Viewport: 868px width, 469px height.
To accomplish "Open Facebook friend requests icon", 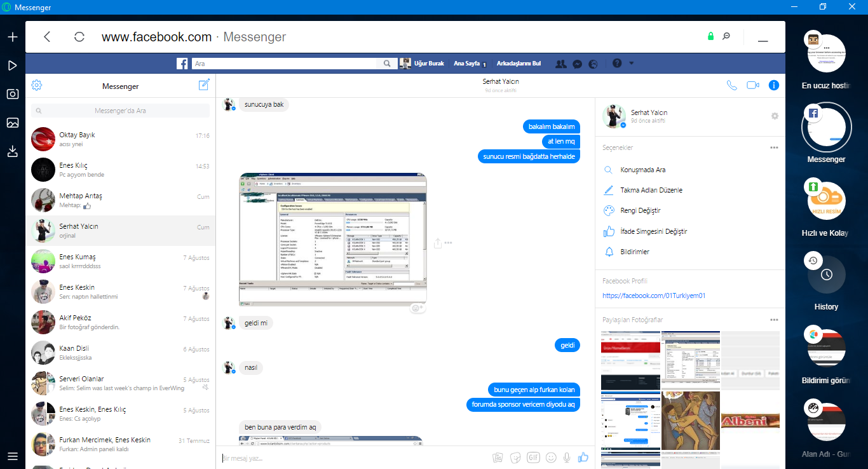I will [560, 64].
